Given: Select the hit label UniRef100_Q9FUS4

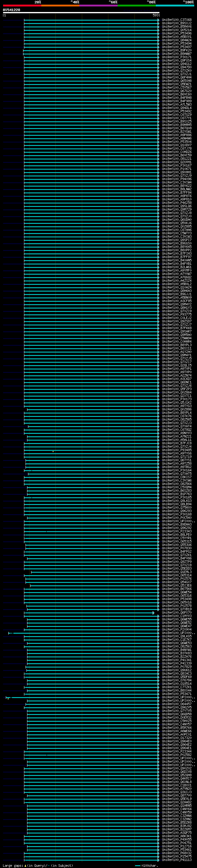Looking at the screenshot, I should 177,61.
